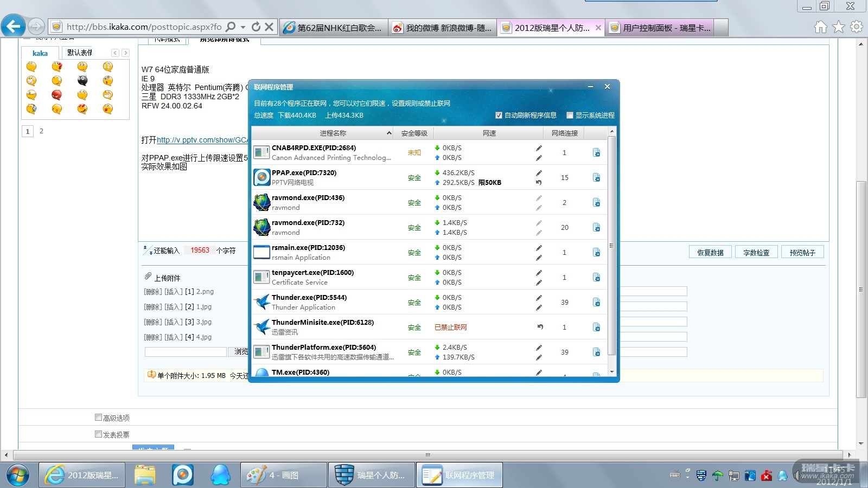This screenshot has width=868, height=488.
Task: Switch to the NHK Red and White browser tab
Action: (334, 28)
